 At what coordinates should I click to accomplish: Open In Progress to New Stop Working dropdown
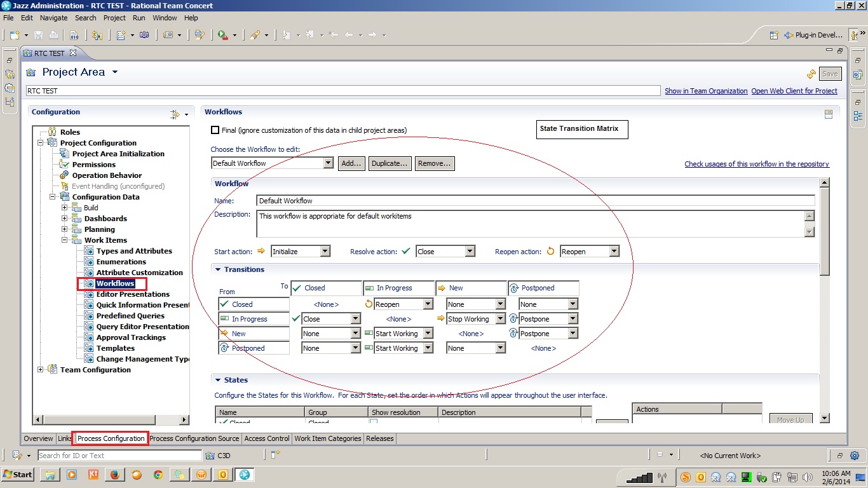pos(501,319)
